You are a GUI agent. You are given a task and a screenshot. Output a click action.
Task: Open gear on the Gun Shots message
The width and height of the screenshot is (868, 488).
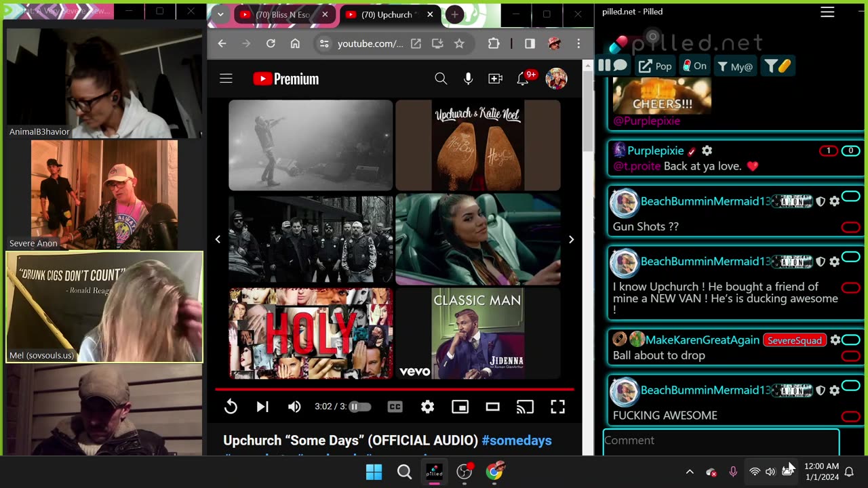click(x=834, y=201)
